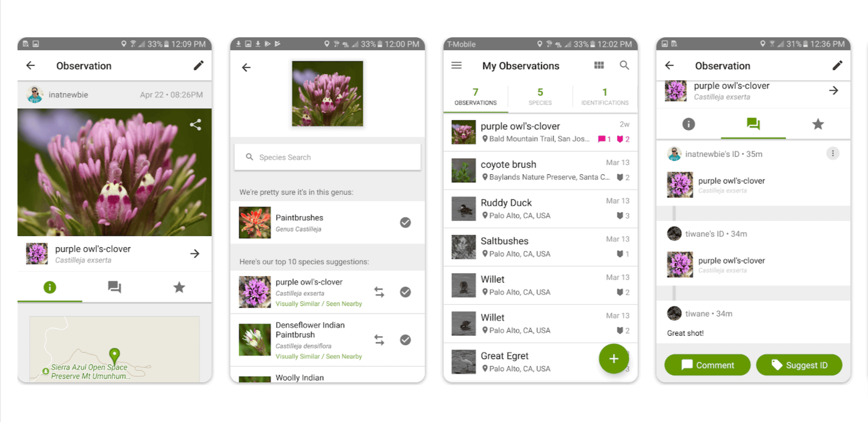Open taxon details arrow below flower photo

click(195, 254)
